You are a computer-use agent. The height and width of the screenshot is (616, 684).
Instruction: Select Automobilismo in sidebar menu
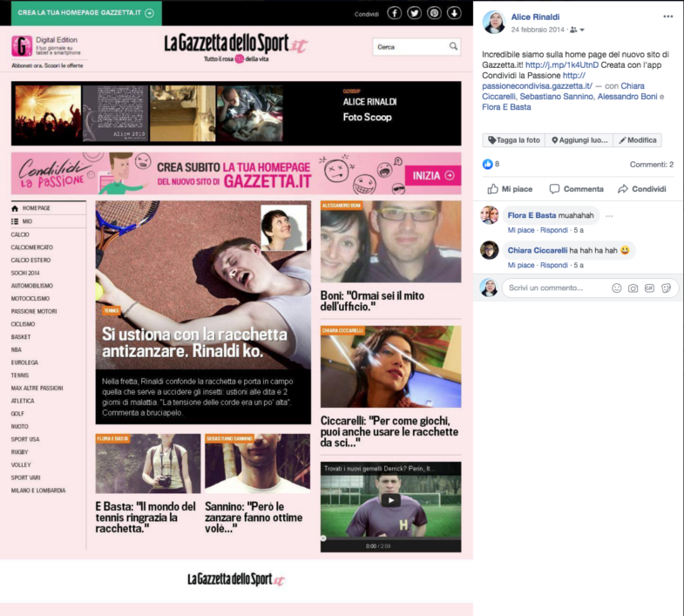32,286
